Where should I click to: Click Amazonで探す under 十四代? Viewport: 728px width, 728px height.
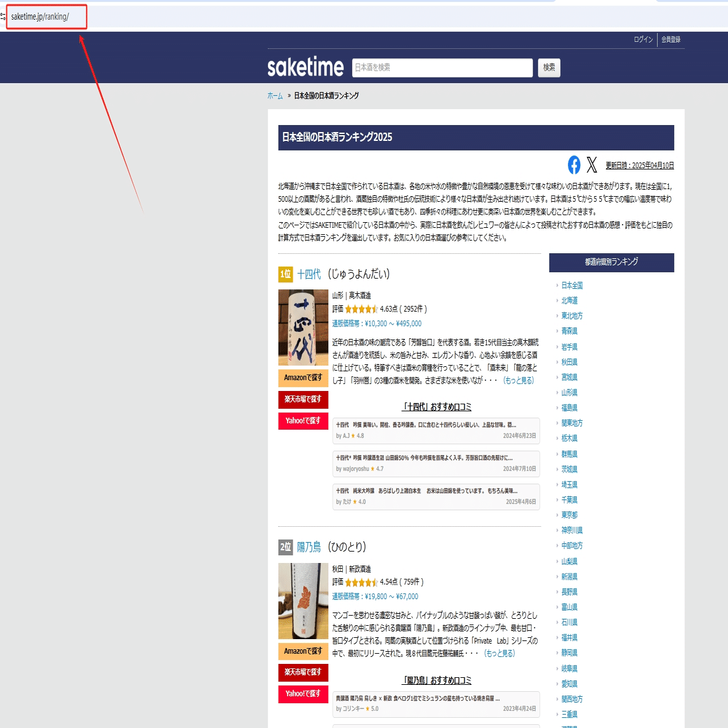303,378
